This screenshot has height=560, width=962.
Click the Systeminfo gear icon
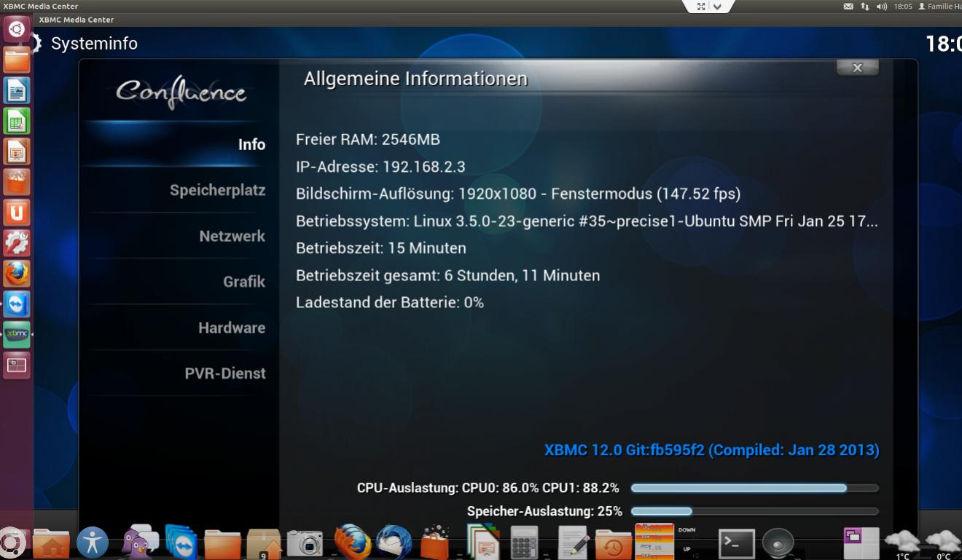point(36,44)
